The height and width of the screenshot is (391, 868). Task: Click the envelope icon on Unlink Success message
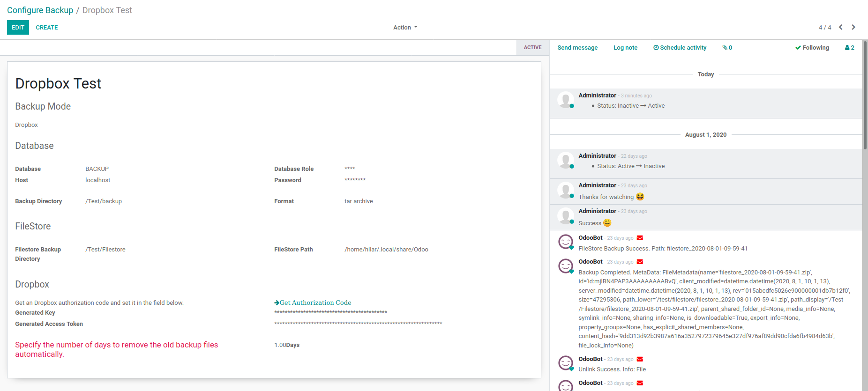point(640,359)
